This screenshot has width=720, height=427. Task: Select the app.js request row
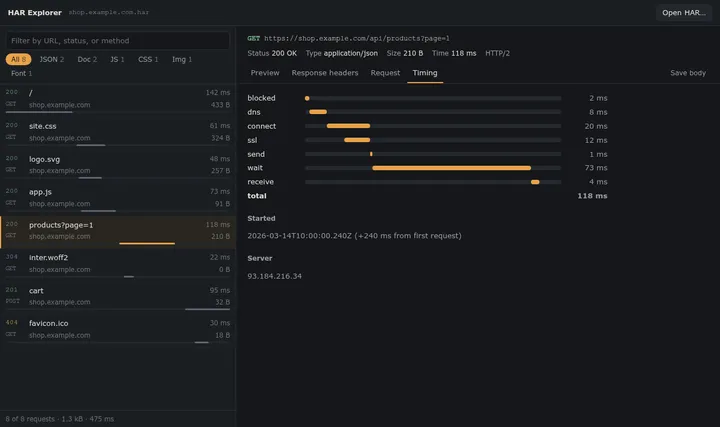point(118,200)
